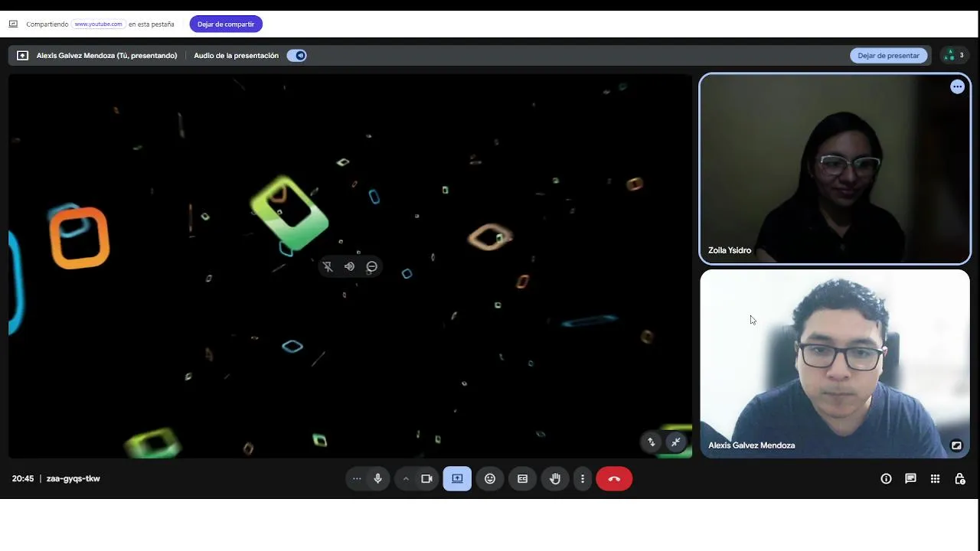Image resolution: width=980 pixels, height=551 pixels.
Task: Open the participants count indicator
Action: (x=954, y=55)
